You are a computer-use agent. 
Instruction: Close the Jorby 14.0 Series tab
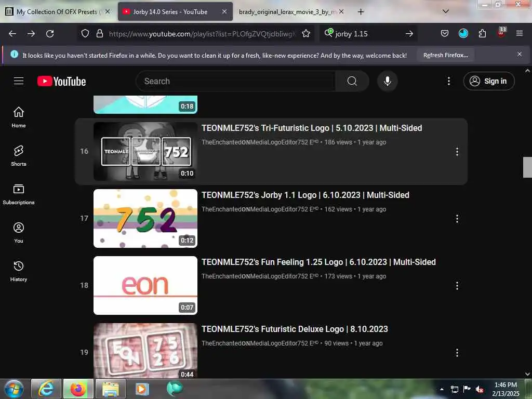pyautogui.click(x=224, y=11)
